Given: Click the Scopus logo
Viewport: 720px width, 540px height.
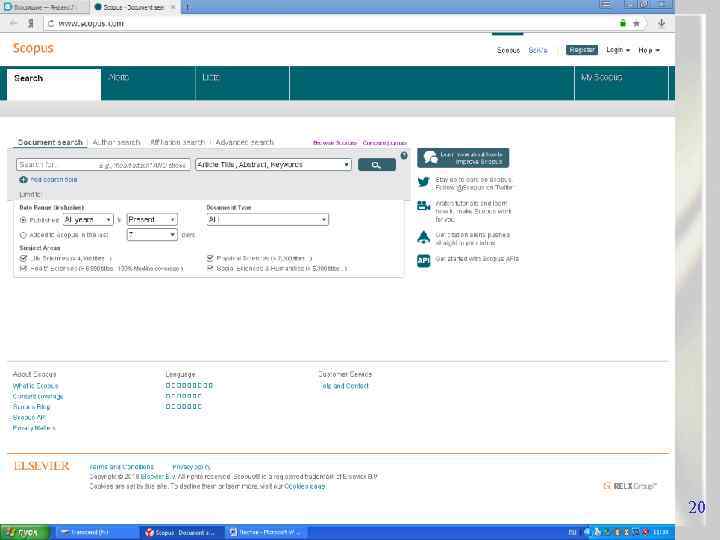Looking at the screenshot, I should coord(33,48).
